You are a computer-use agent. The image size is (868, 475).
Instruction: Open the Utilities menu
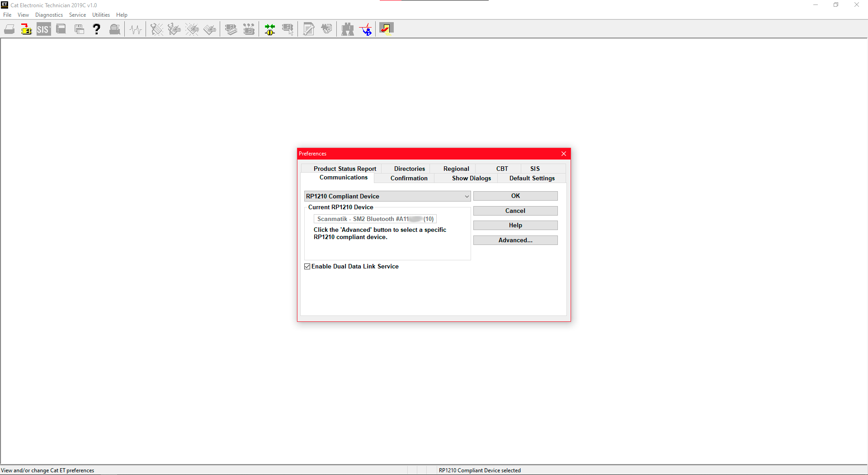pos(101,15)
